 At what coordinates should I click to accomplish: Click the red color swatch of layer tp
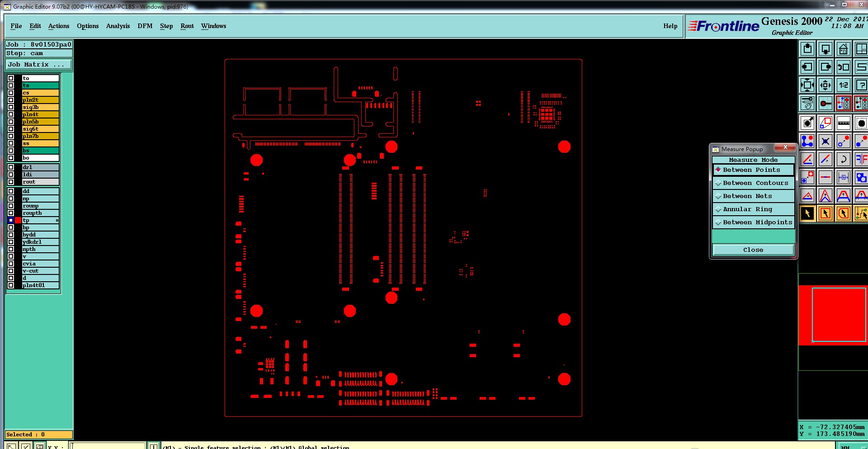click(x=18, y=220)
